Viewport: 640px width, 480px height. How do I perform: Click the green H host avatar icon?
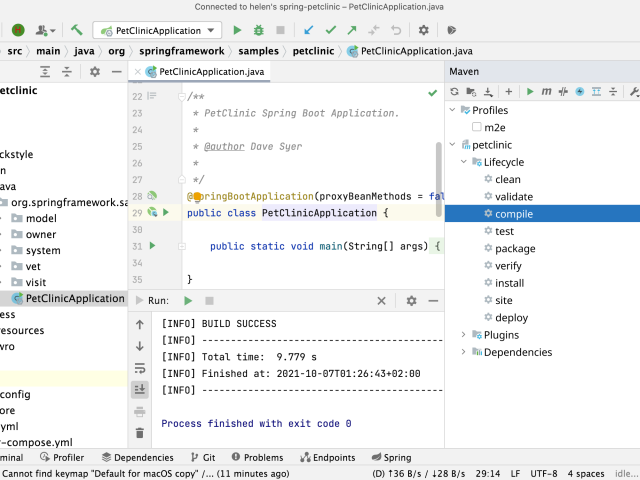pyautogui.click(x=18, y=30)
